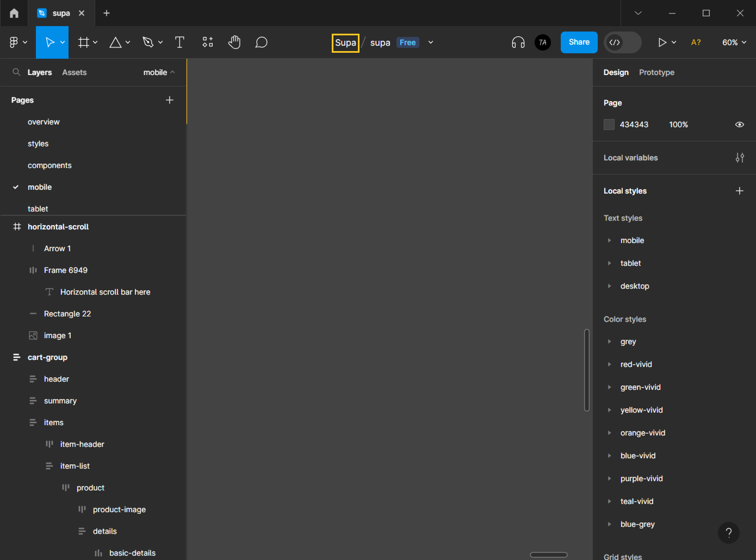Switch to Assets panel
Screen dimensions: 756x560
tap(75, 72)
